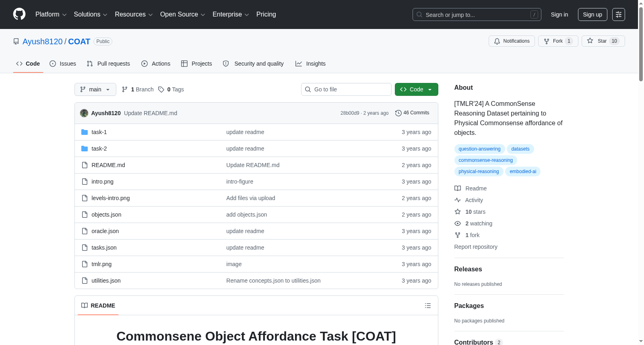Viewport: 644px width, 345px height.
Task: Click the pulse icon next to Activity
Action: click(x=458, y=200)
